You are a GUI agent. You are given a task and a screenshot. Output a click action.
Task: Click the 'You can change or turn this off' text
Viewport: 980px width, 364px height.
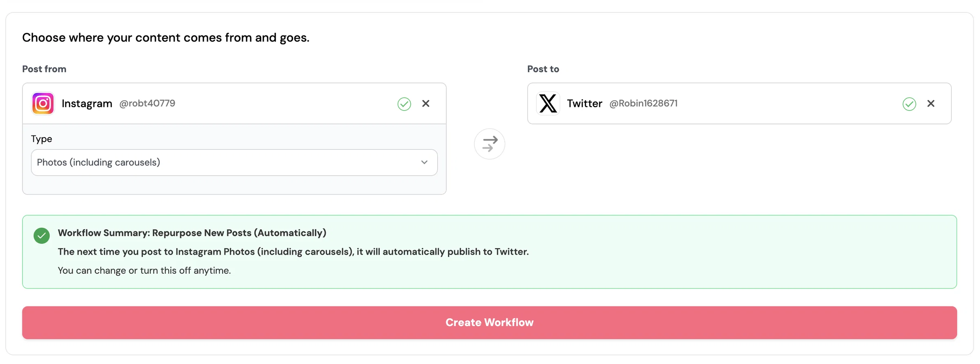(144, 271)
